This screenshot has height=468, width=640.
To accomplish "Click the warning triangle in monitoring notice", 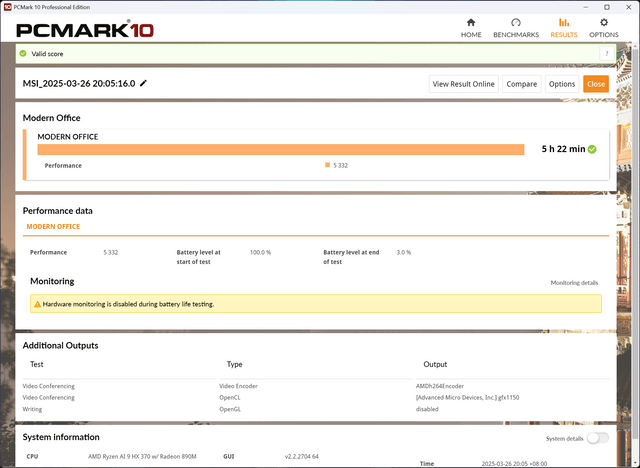I will pyautogui.click(x=37, y=304).
